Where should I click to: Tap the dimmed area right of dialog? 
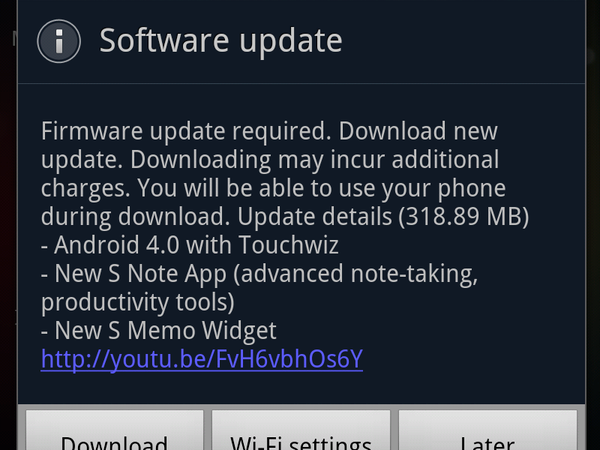[x=593, y=225]
